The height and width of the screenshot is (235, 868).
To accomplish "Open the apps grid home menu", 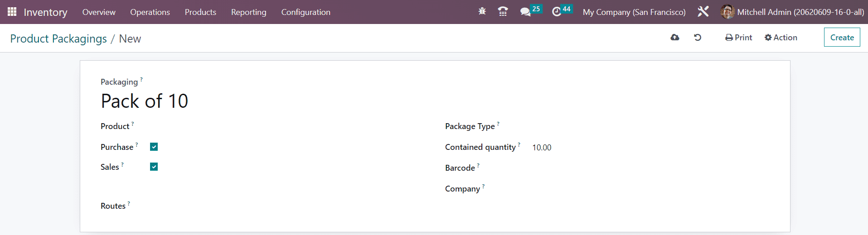I will [12, 12].
